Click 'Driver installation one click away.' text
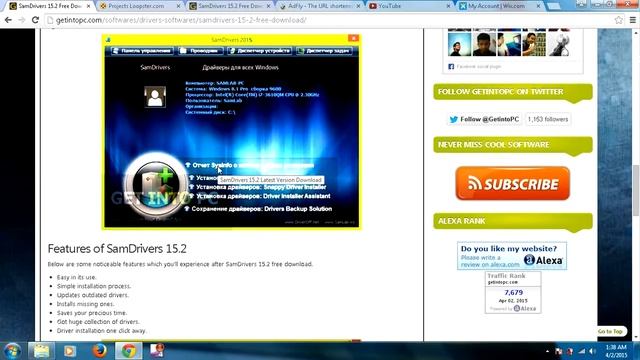The height and width of the screenshot is (360, 640). tap(101, 331)
